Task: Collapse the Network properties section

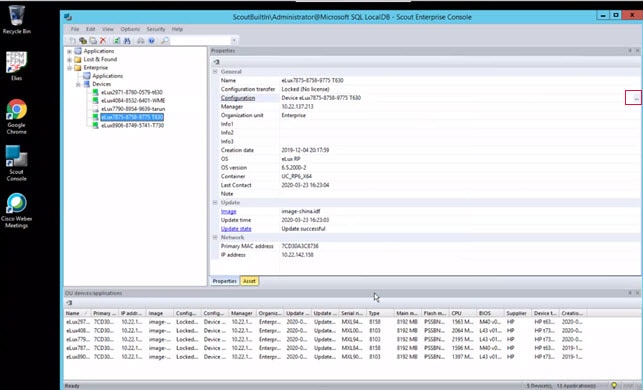Action: pos(215,237)
